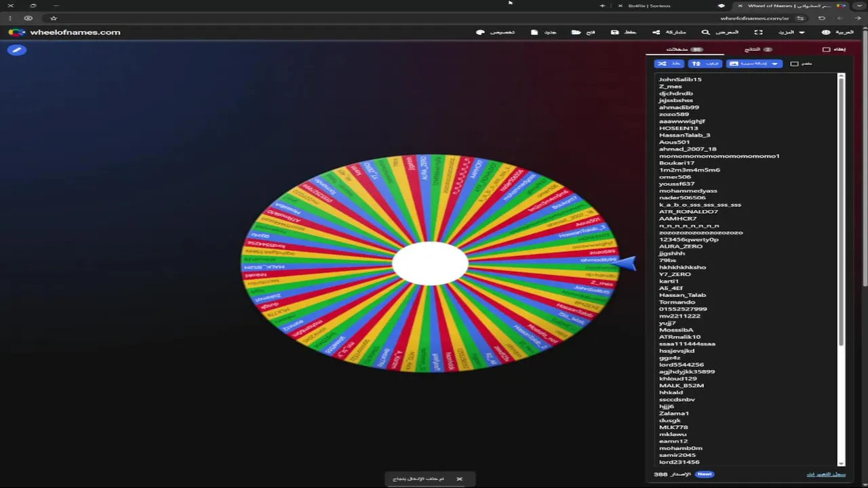Open the Customize palette option

coord(496,32)
